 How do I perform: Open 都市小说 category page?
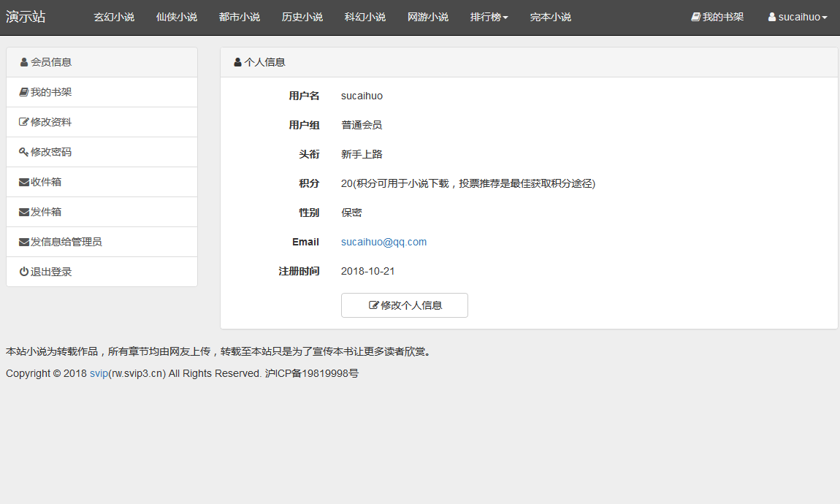click(x=240, y=17)
